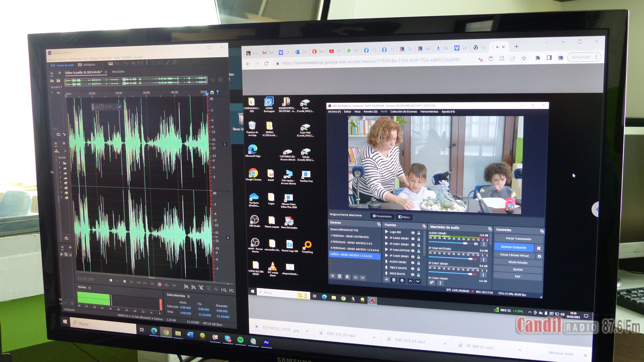The width and height of the screenshot is (644, 362).
Task: Hide the AUDIO GRAB1 source in OBS
Action: click(x=413, y=262)
